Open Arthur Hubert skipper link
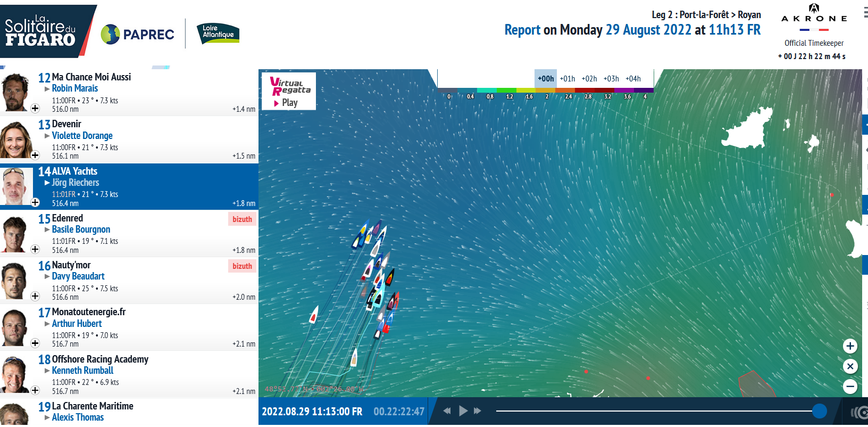This screenshot has height=427, width=868. click(x=77, y=324)
